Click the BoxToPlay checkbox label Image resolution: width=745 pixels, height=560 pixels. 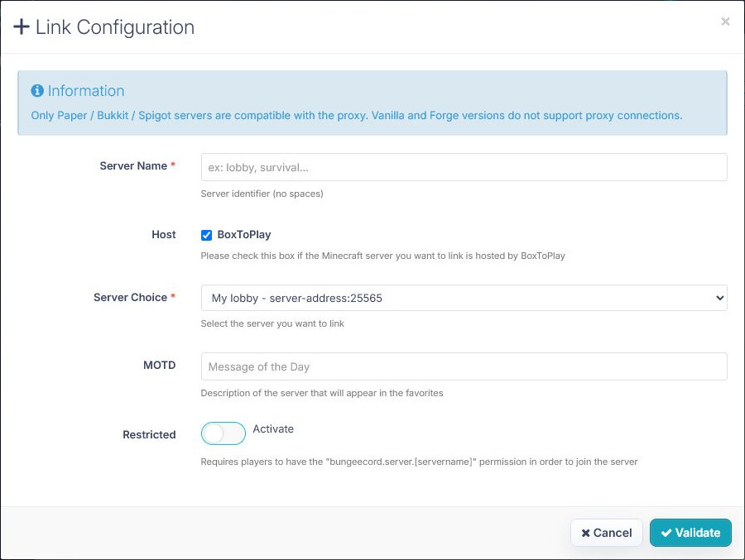tap(243, 234)
